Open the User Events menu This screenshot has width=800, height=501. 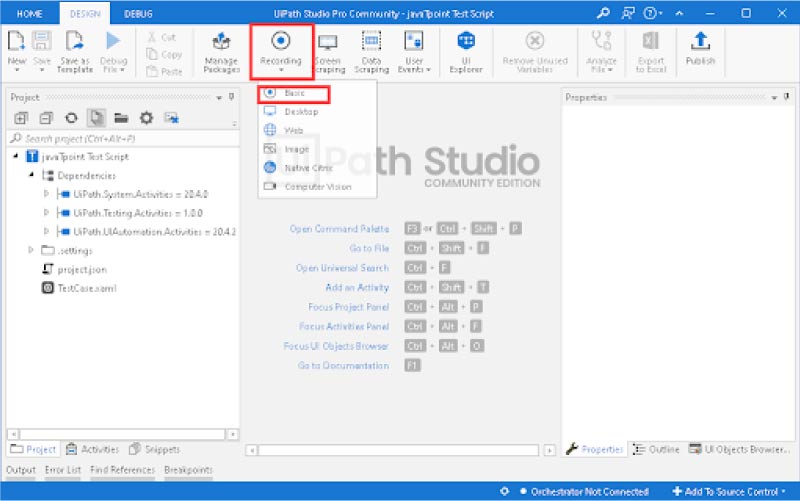click(x=414, y=51)
